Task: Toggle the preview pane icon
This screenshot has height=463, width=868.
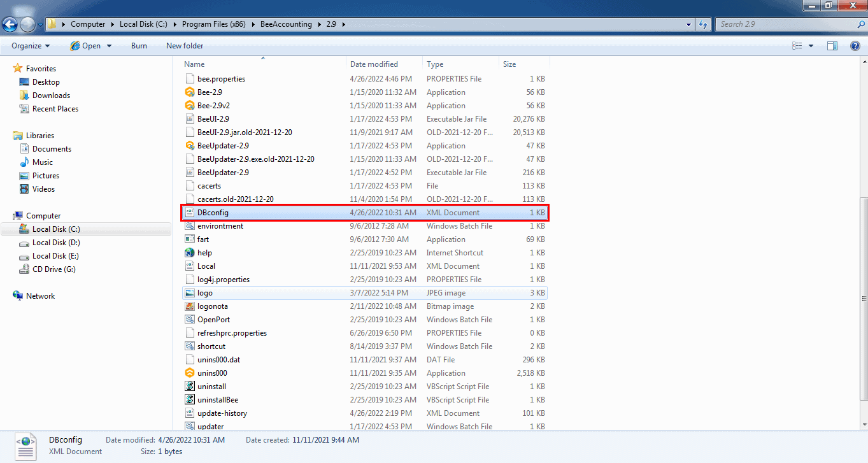Action: coord(832,46)
